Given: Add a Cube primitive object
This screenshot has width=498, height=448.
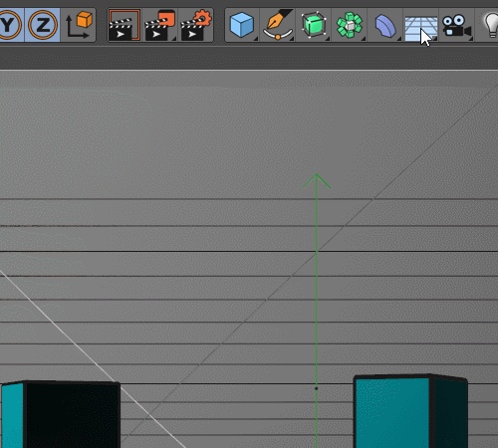Looking at the screenshot, I should [242, 25].
